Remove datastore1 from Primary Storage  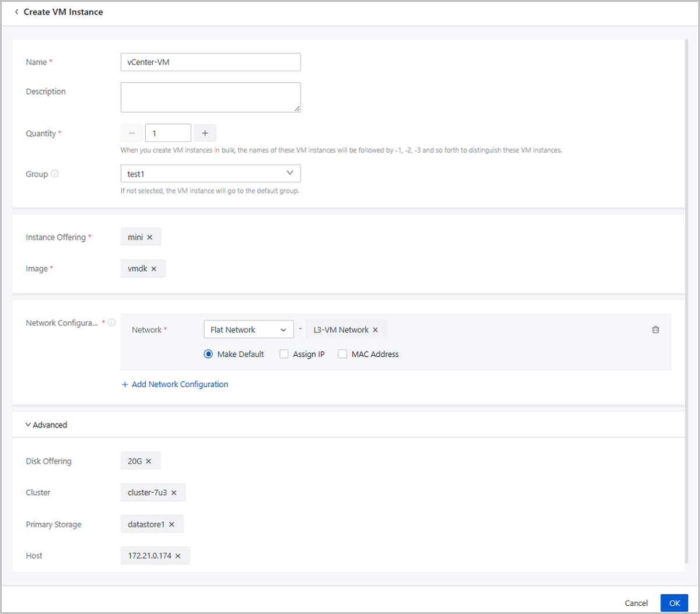point(172,524)
